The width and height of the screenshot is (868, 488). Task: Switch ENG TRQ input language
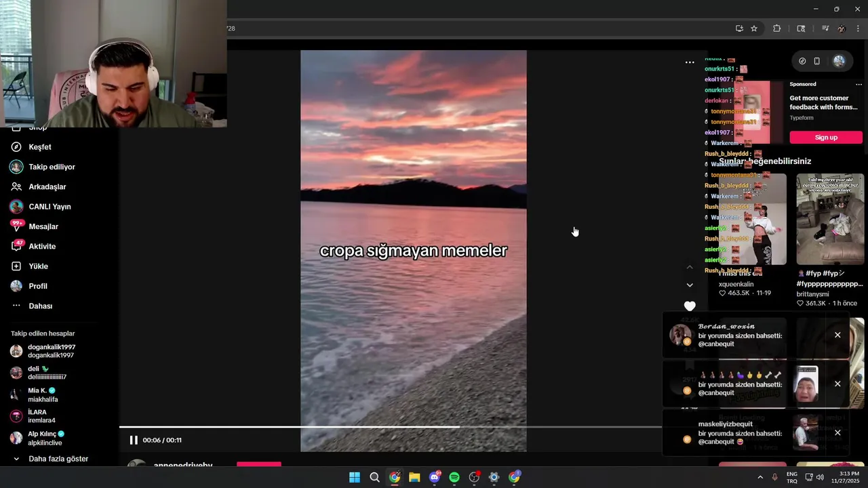coord(792,478)
